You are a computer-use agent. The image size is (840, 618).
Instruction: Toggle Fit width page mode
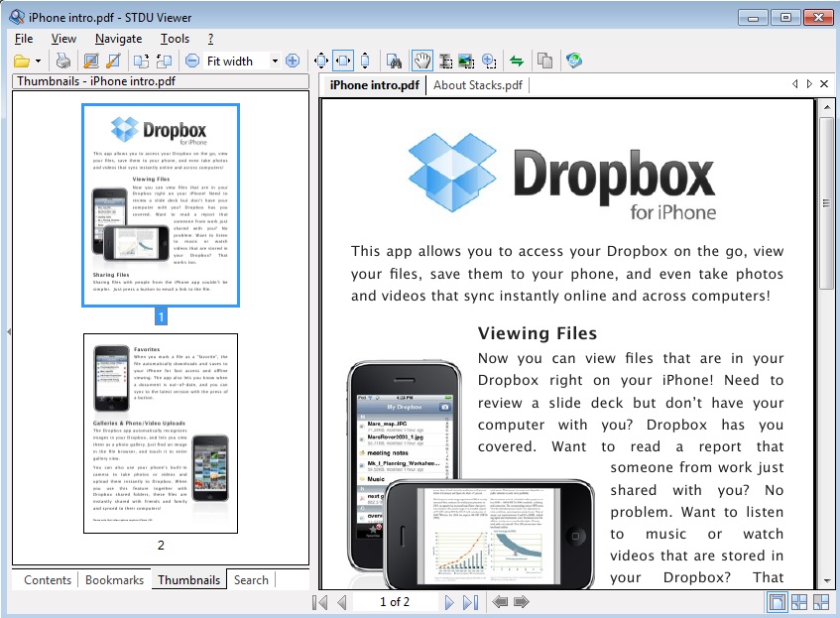(x=342, y=61)
